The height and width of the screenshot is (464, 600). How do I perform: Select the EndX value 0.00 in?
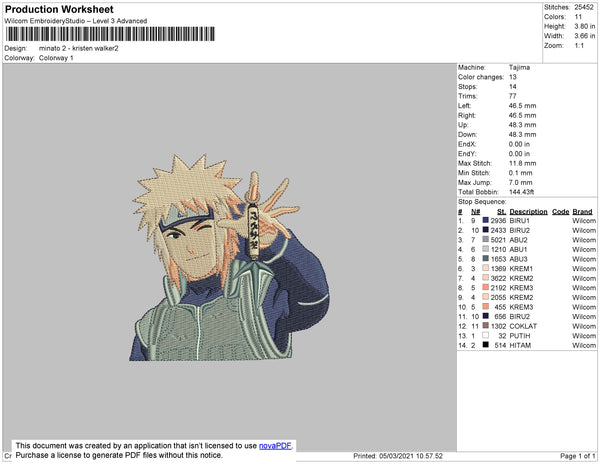click(519, 144)
